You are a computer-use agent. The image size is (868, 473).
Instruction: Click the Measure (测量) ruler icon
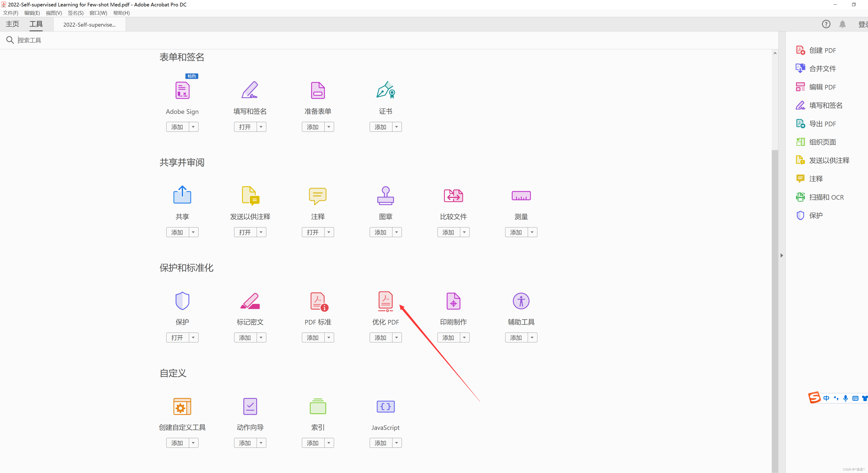click(x=521, y=196)
